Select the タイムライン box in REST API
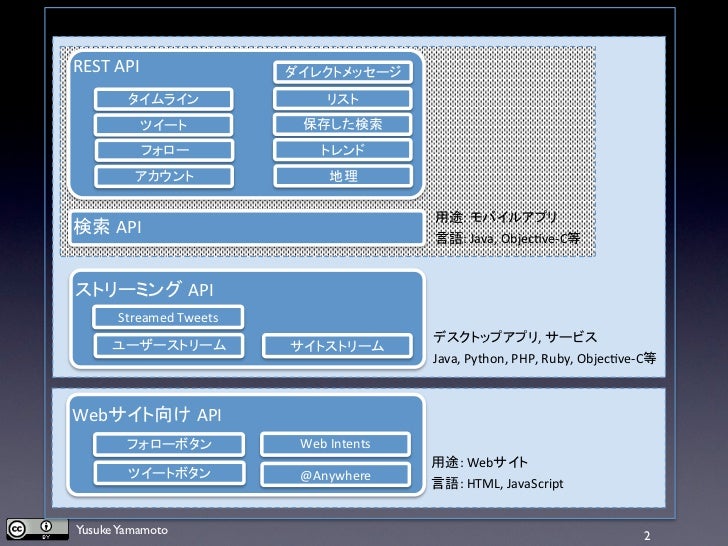 [x=163, y=99]
